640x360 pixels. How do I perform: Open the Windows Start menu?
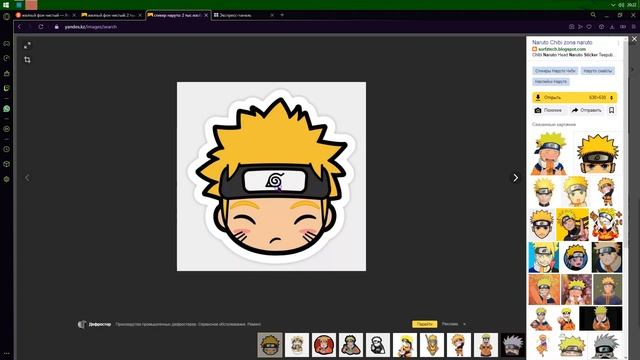6,5
